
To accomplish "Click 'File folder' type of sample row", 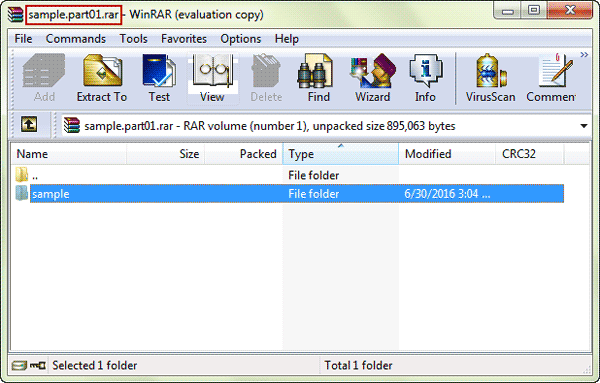I will coord(314,194).
